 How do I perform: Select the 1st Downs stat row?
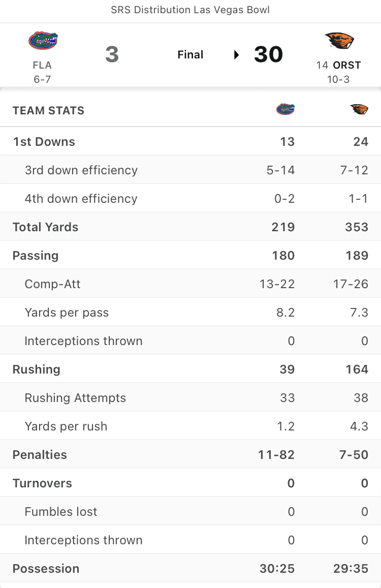click(x=190, y=141)
